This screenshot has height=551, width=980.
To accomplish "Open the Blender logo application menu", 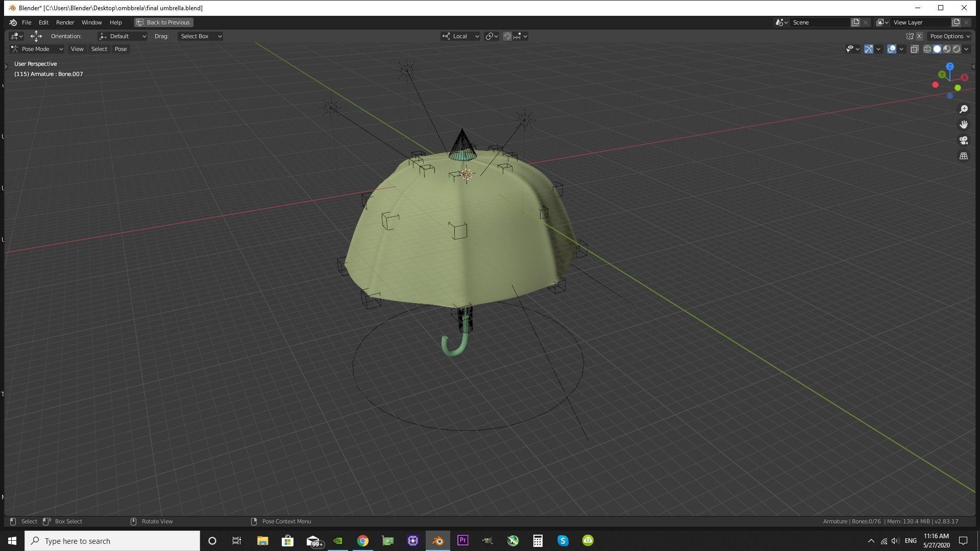I will coord(13,22).
